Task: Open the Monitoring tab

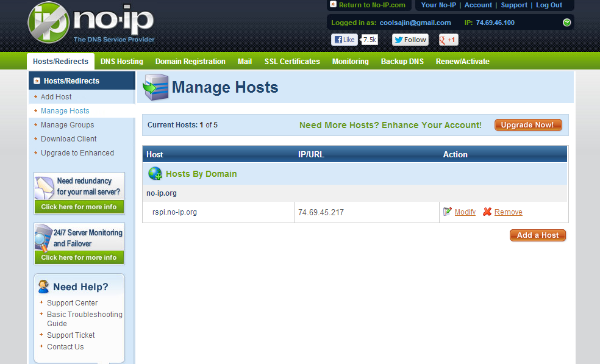Action: [x=350, y=61]
